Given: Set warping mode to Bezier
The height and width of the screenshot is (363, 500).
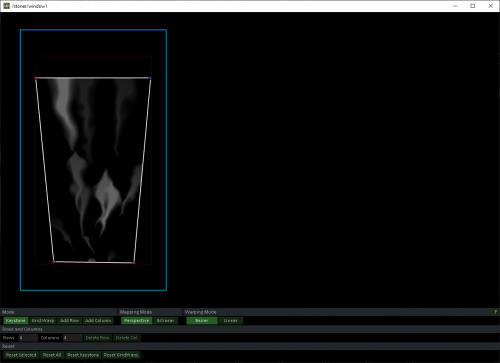Looking at the screenshot, I should [202, 321].
